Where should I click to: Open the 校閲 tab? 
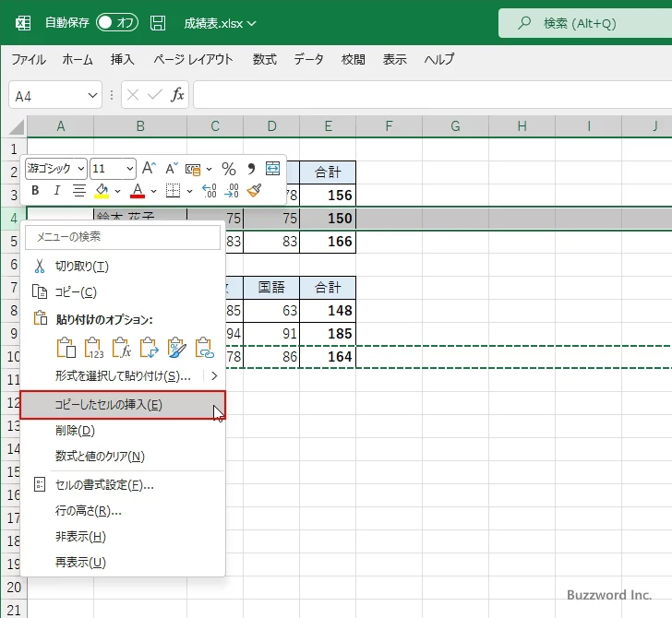(x=354, y=59)
